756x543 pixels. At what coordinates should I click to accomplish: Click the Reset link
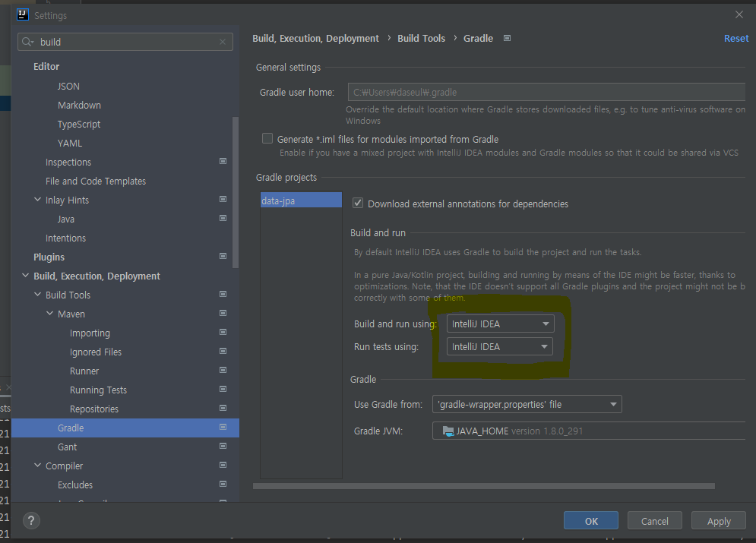tap(735, 39)
